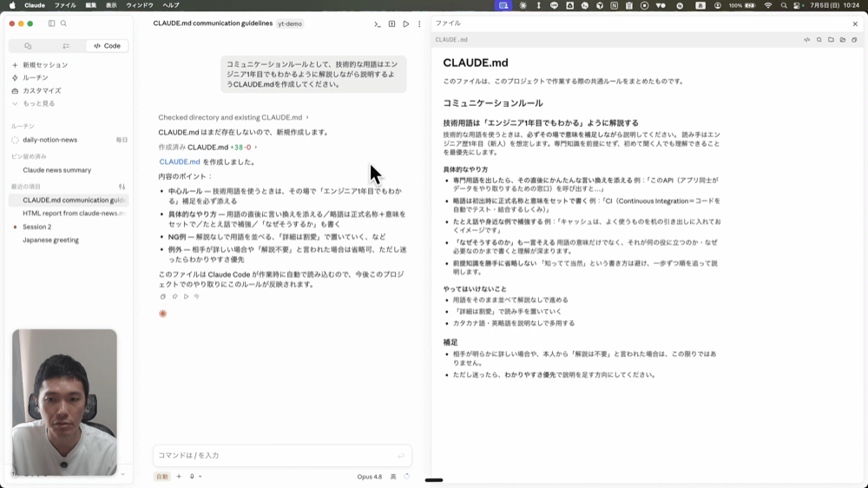Open the blue CLAUDE.md link
Viewport: 868px width, 488px height.
tap(180, 162)
